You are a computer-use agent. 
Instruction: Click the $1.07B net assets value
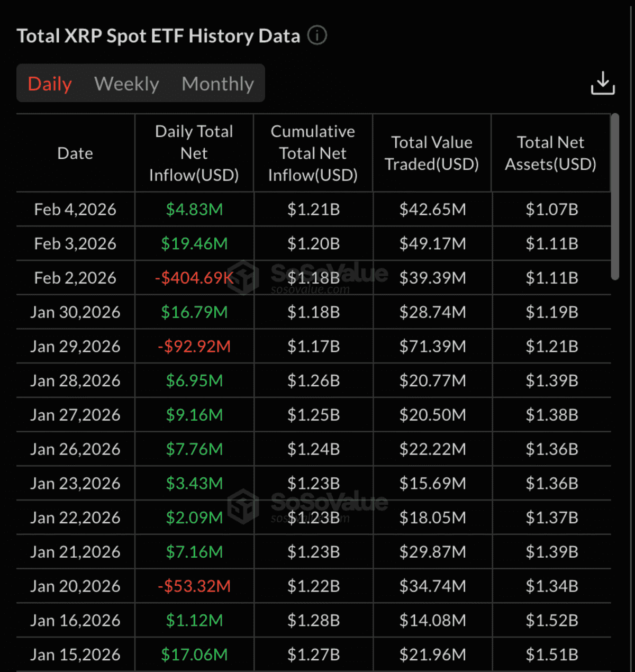click(551, 210)
